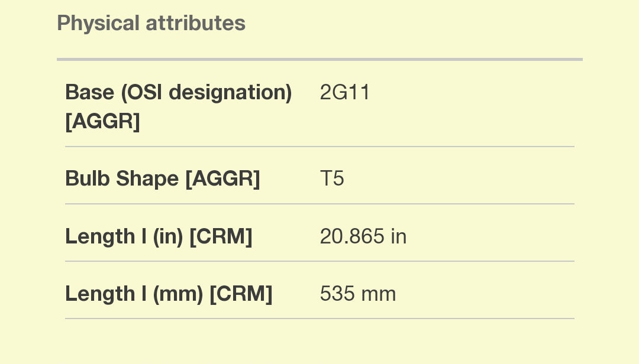Click the [CRM] tag in the inches row
Viewport: 639px width, 364px height.
click(x=221, y=236)
